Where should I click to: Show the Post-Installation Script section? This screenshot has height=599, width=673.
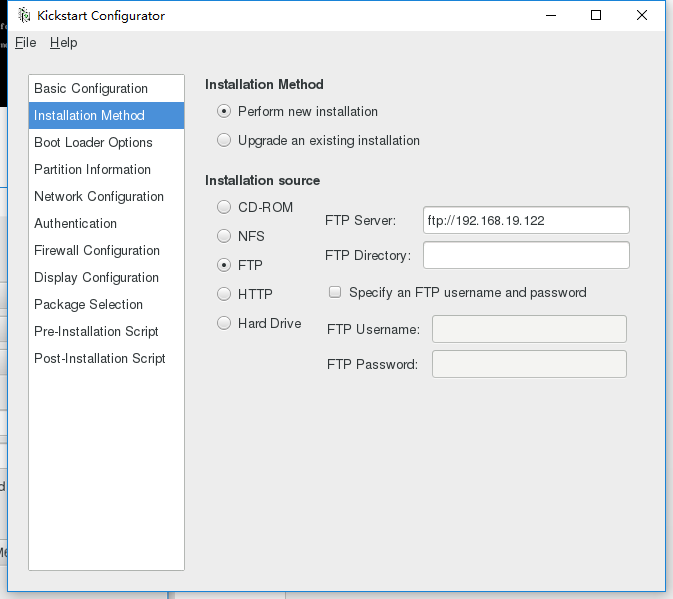100,359
